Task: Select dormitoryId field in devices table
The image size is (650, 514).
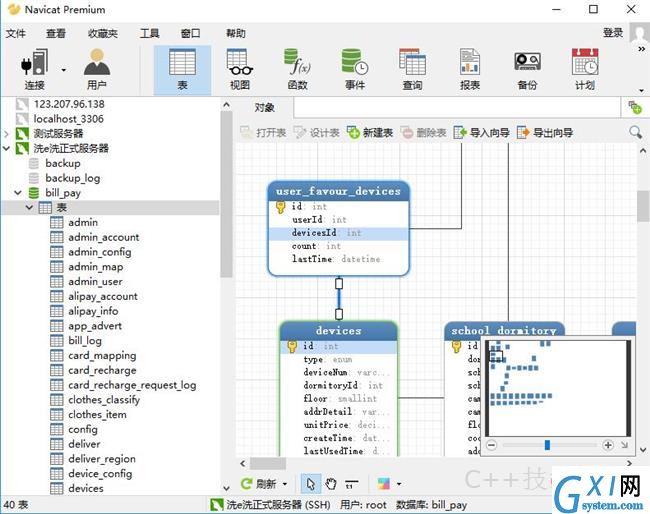Action: [x=339, y=386]
